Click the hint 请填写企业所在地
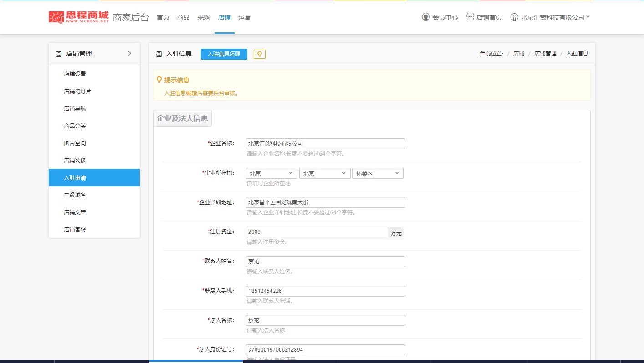Image resolution: width=644 pixels, height=363 pixels. tap(269, 183)
